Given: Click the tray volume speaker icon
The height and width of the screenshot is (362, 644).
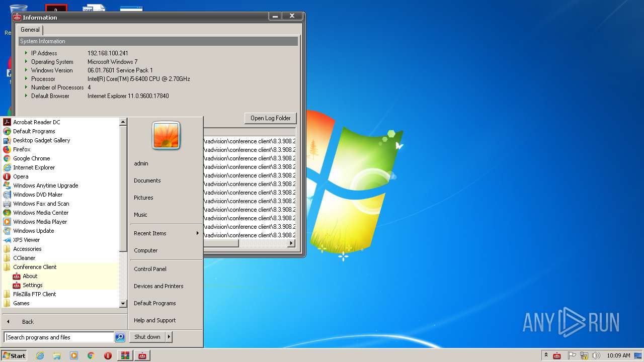Looking at the screenshot, I should click(x=596, y=355).
